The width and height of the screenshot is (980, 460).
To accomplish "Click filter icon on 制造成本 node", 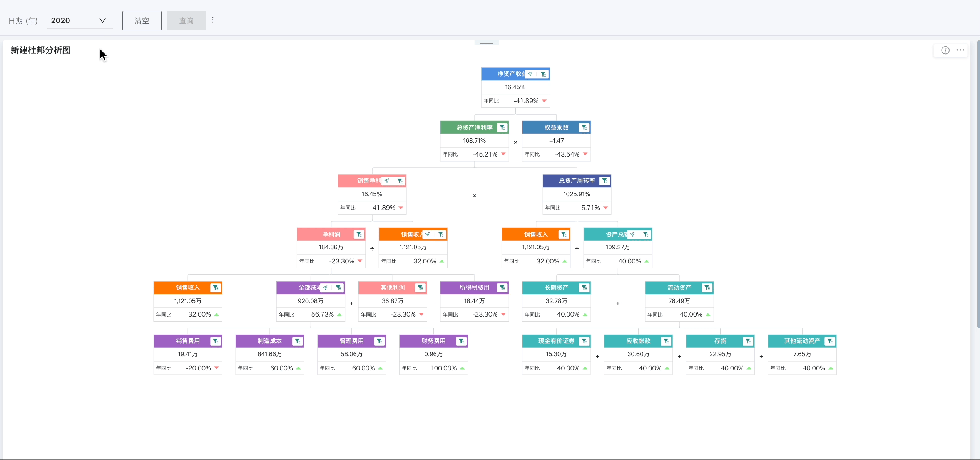I will [298, 341].
